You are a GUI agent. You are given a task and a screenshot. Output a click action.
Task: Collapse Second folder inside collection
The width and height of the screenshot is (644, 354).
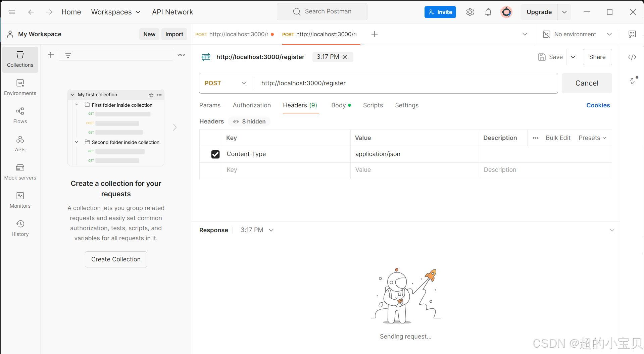click(x=77, y=142)
